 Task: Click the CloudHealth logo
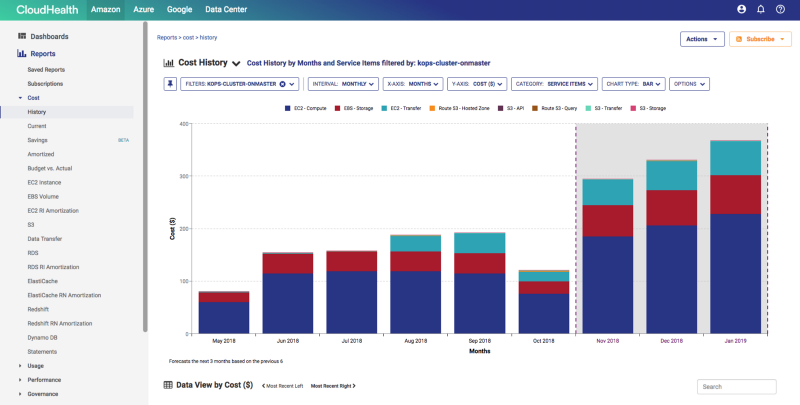(47, 10)
